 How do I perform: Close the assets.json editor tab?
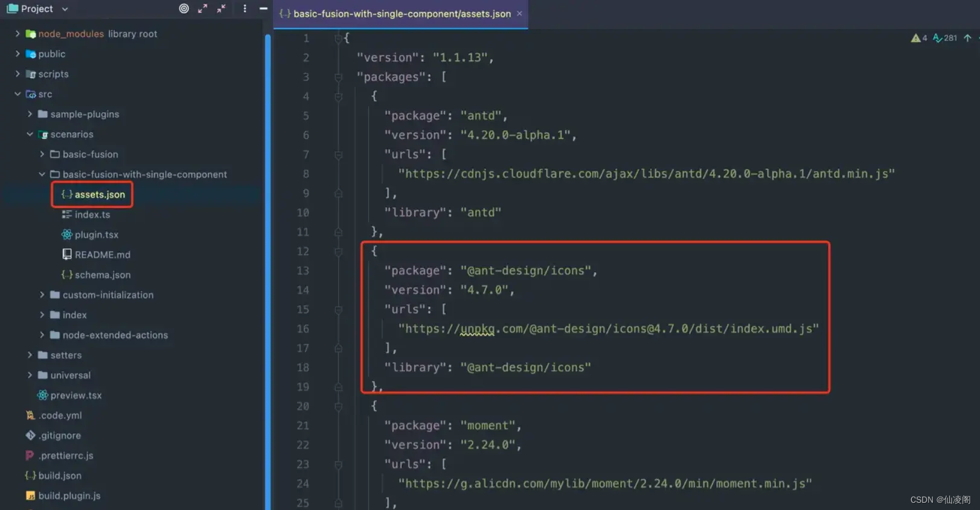[x=519, y=13]
